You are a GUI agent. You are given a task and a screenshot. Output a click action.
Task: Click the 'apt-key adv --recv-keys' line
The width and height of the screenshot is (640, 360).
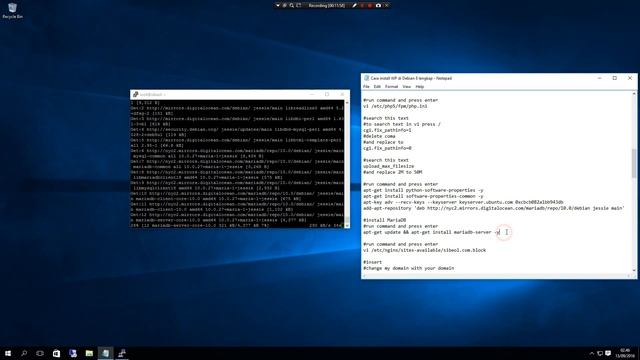(x=463, y=202)
